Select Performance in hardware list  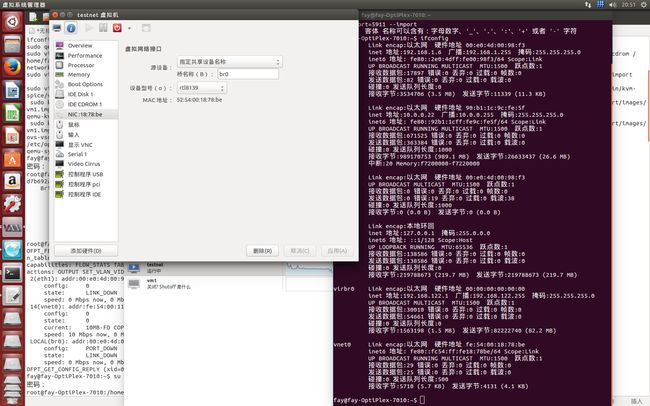coord(86,56)
